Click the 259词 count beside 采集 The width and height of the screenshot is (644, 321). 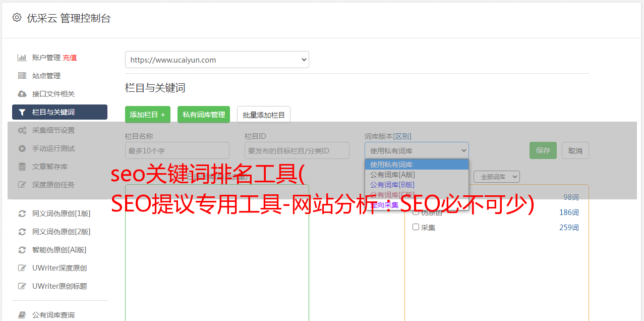pos(569,228)
